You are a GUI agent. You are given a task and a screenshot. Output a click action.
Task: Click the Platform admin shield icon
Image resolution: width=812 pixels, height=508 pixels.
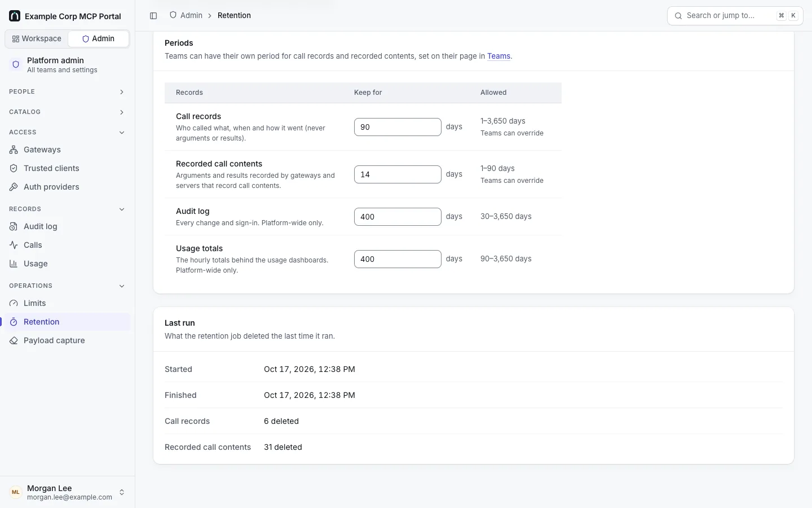[x=16, y=65]
